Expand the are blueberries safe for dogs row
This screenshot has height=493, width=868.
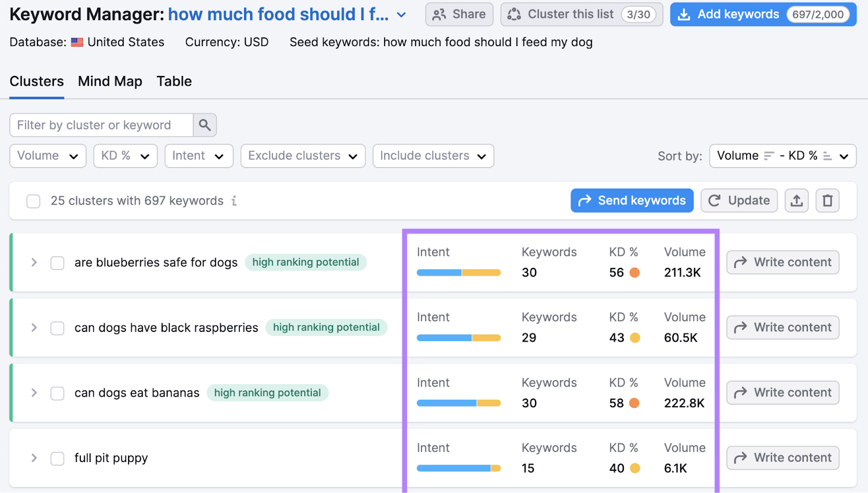(x=34, y=262)
